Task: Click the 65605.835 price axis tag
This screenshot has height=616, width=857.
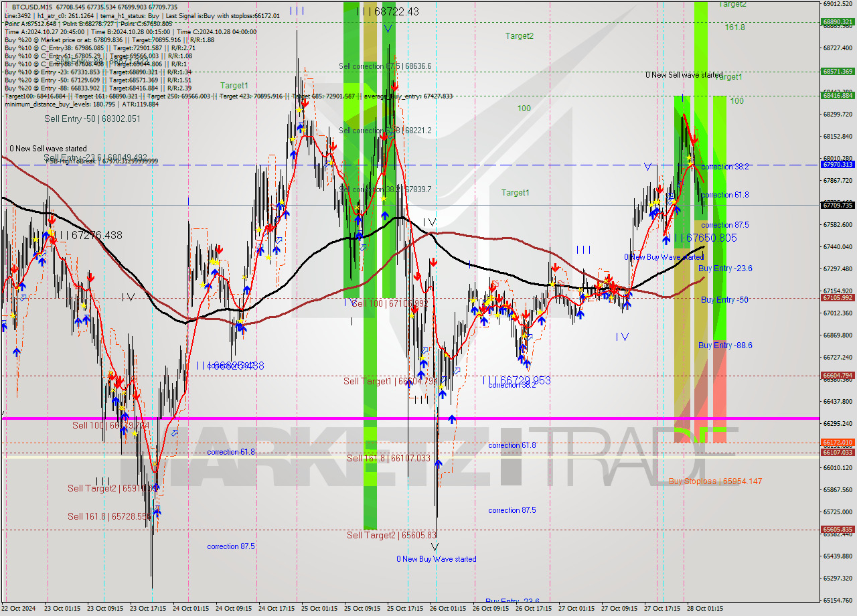Action: click(838, 530)
